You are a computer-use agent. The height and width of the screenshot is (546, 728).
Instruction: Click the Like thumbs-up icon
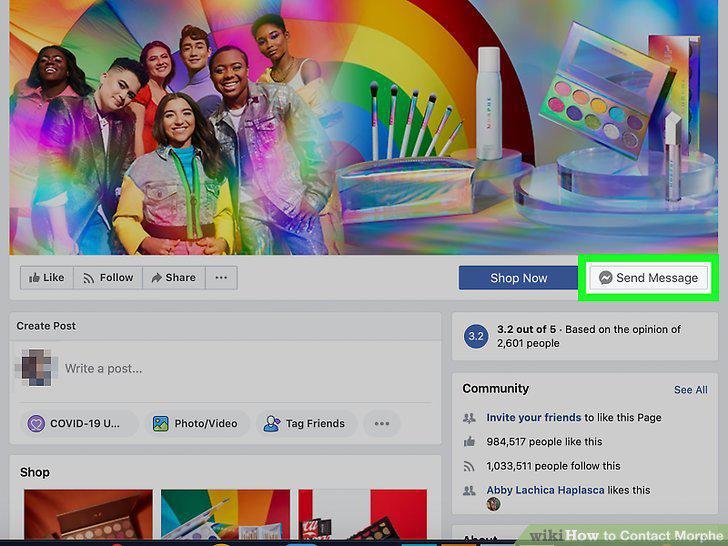click(34, 278)
